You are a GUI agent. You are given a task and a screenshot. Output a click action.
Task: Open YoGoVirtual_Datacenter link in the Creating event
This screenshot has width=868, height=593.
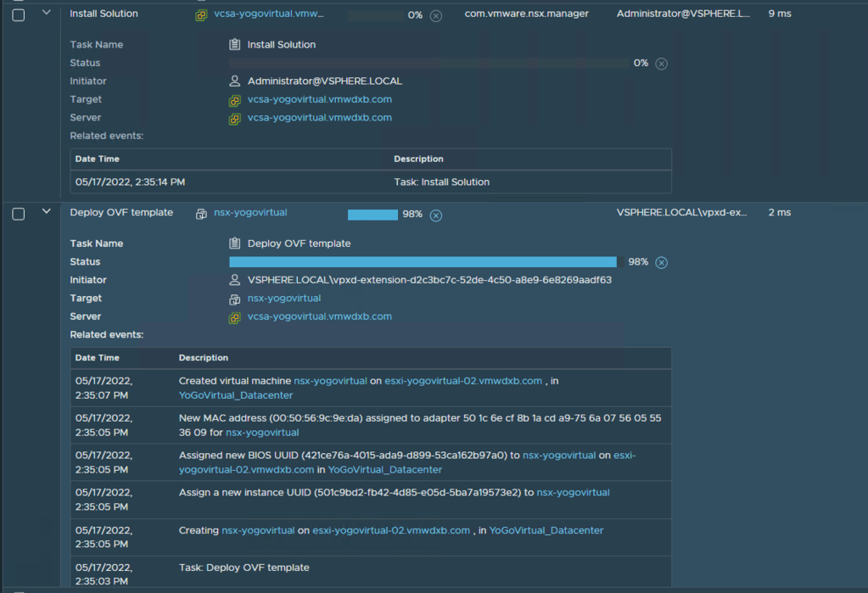[x=546, y=530]
